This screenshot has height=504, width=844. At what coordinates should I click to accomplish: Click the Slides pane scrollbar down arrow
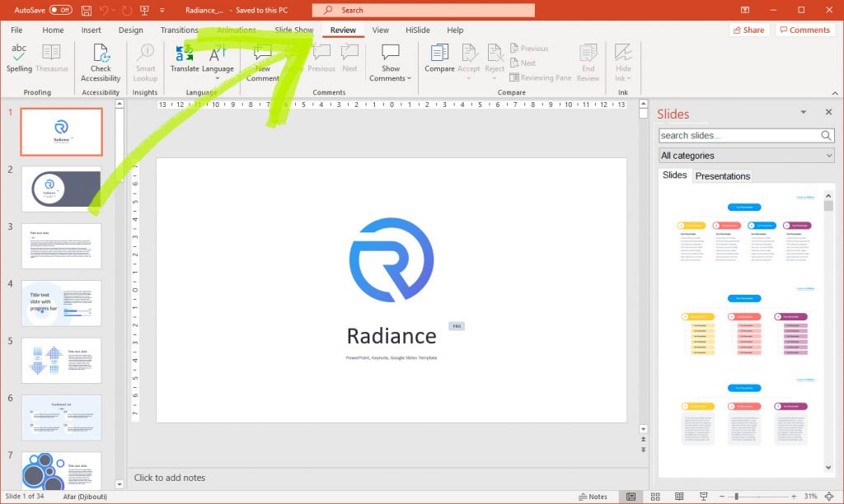828,468
